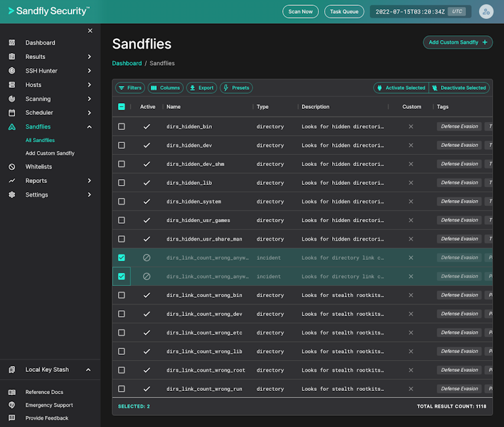Toggle the select-all header checkbox
Image resolution: width=504 pixels, height=427 pixels.
click(121, 107)
